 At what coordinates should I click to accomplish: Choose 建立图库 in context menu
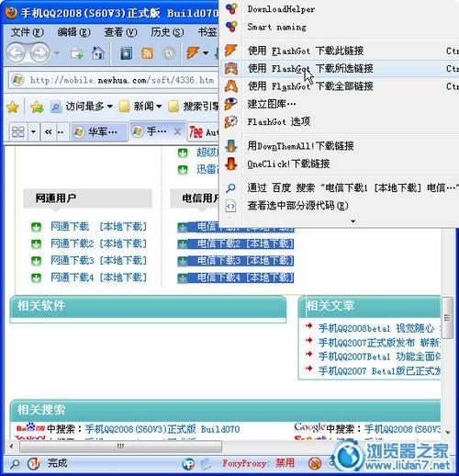pyautogui.click(x=340, y=104)
